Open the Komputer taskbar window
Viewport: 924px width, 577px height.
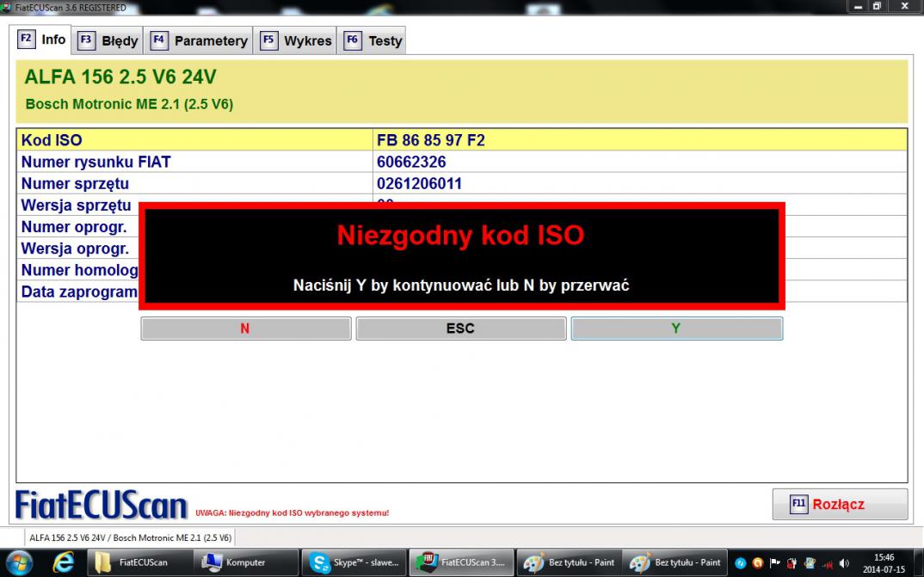tap(247, 562)
